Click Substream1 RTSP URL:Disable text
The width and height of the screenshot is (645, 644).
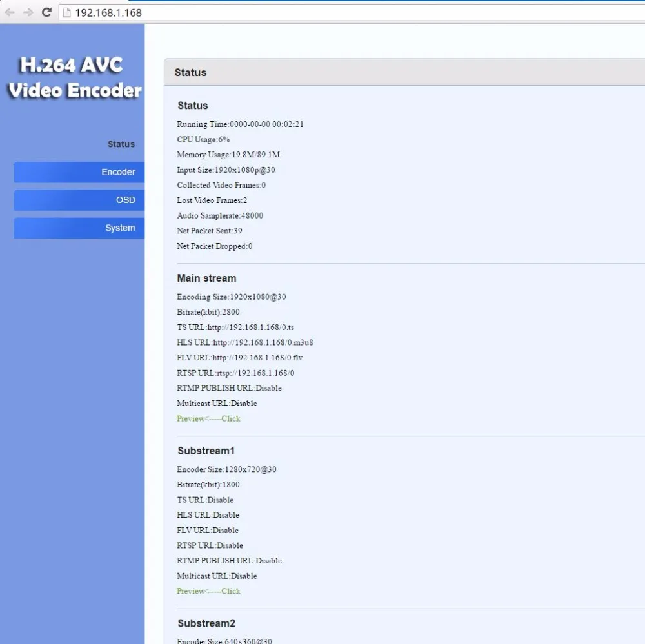[210, 545]
